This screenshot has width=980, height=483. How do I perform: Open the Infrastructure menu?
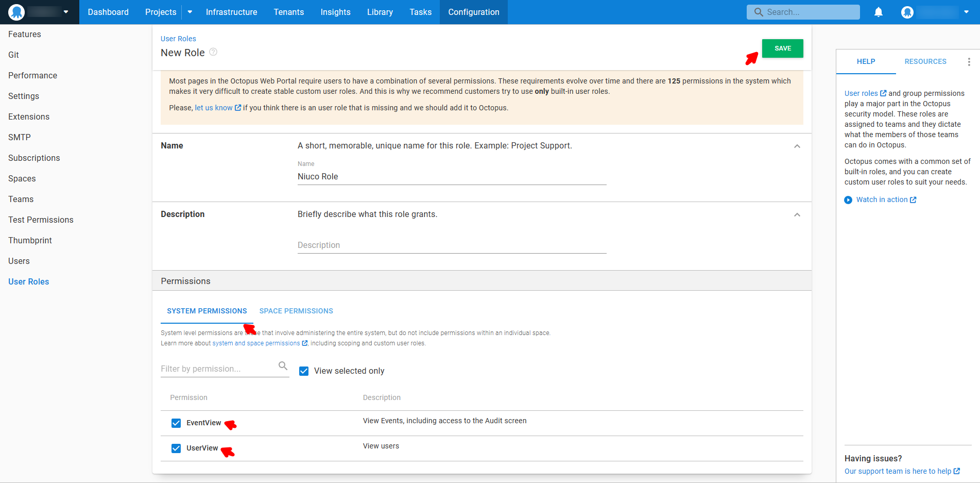(231, 12)
